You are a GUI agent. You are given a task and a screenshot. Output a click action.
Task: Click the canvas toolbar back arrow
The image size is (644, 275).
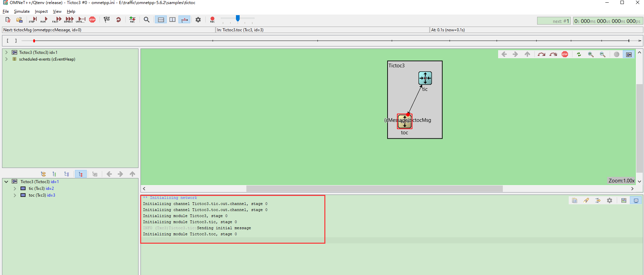504,54
